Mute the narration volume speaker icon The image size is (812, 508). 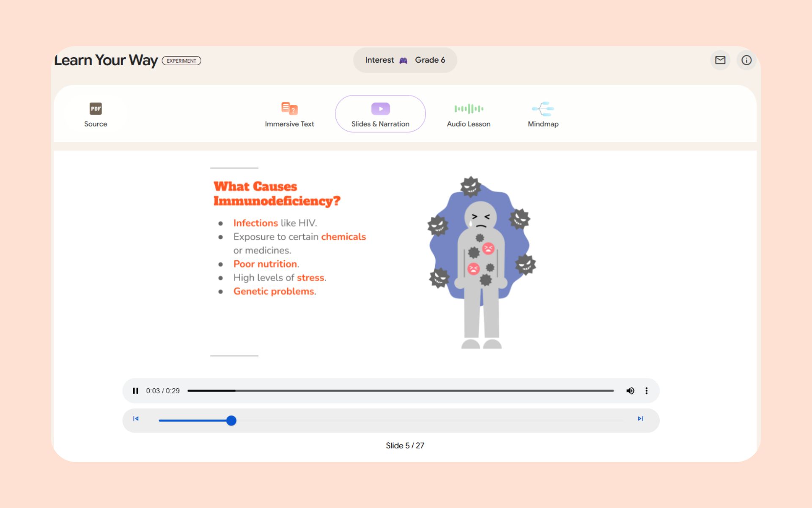[630, 391]
